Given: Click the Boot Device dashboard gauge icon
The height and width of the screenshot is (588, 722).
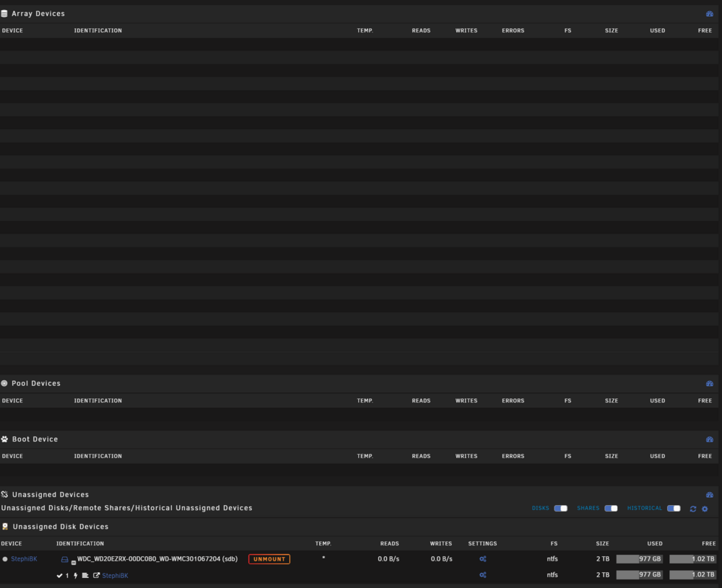Looking at the screenshot, I should (x=710, y=439).
